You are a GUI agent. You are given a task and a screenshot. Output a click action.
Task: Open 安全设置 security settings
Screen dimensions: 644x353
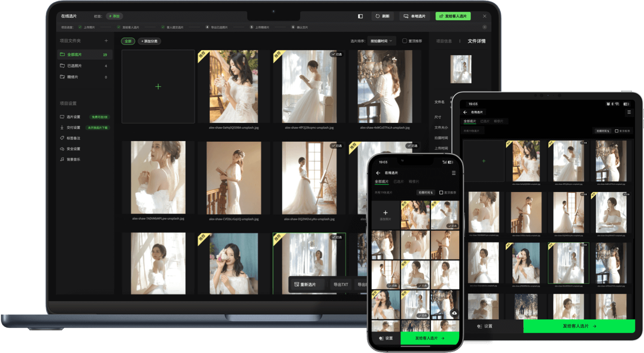point(70,149)
